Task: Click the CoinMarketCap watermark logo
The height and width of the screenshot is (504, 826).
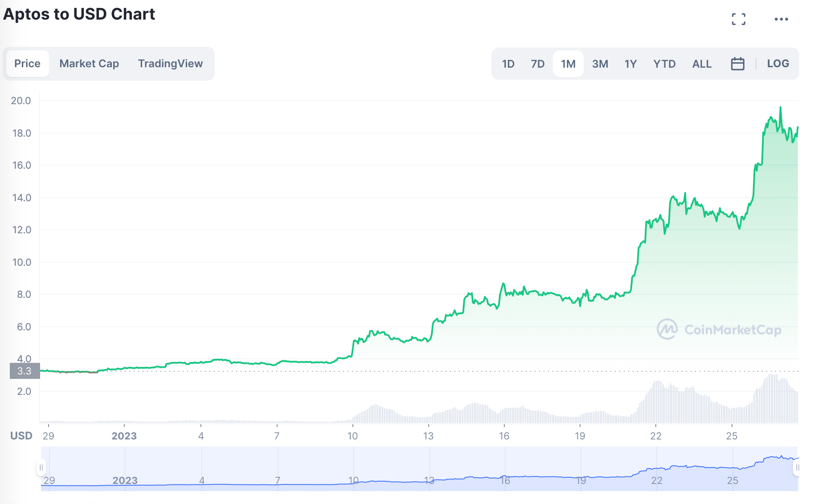Action: tap(719, 329)
